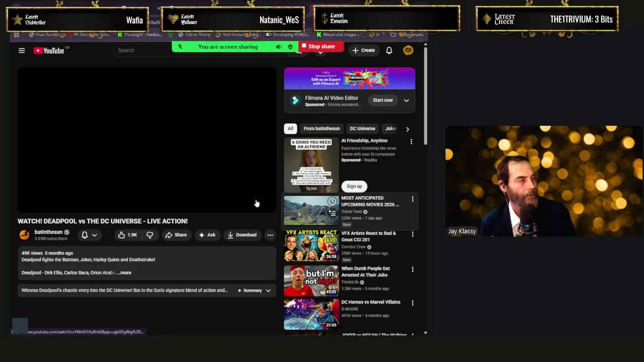Toggle subscription notification bell for batinthesun
The image size is (644, 362).
point(85,235)
